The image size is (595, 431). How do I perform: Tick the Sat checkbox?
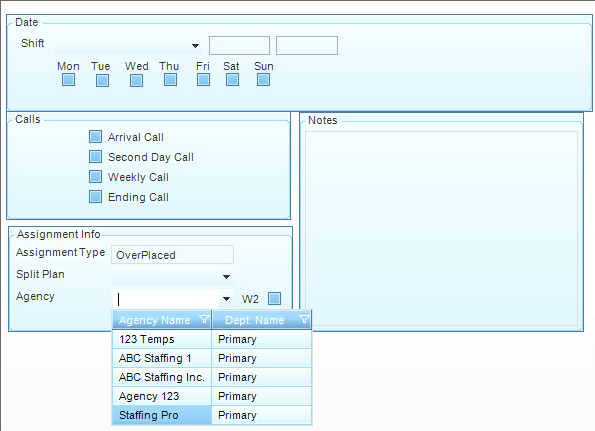tap(232, 80)
